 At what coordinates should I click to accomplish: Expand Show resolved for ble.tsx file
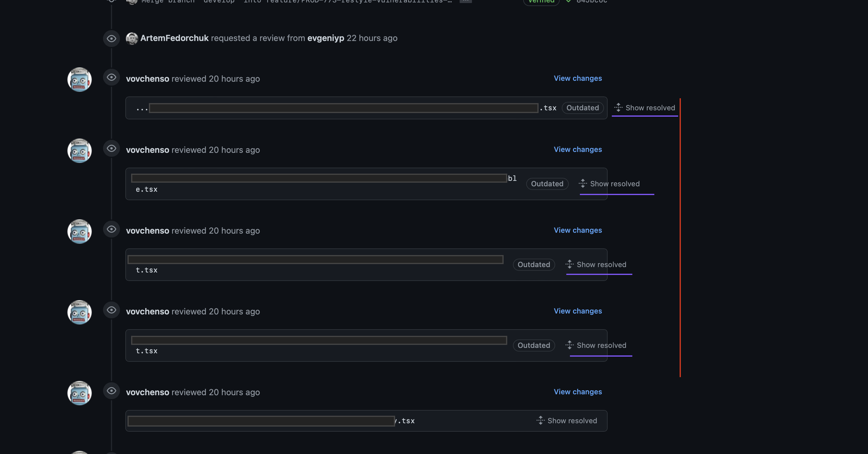click(x=609, y=184)
